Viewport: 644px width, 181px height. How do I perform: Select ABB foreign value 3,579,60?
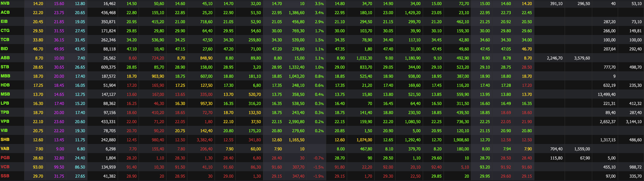pyautogui.click(x=582, y=58)
